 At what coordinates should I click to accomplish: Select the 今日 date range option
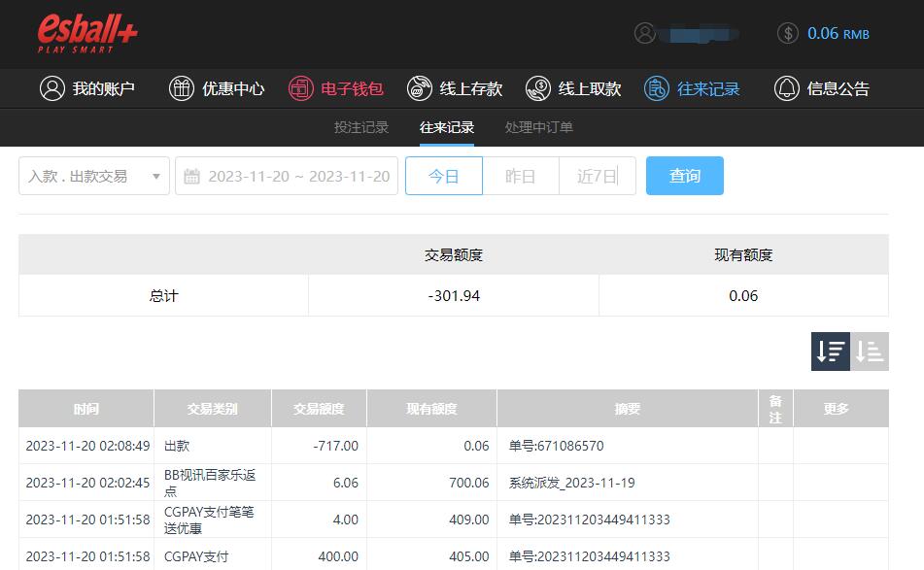[444, 176]
